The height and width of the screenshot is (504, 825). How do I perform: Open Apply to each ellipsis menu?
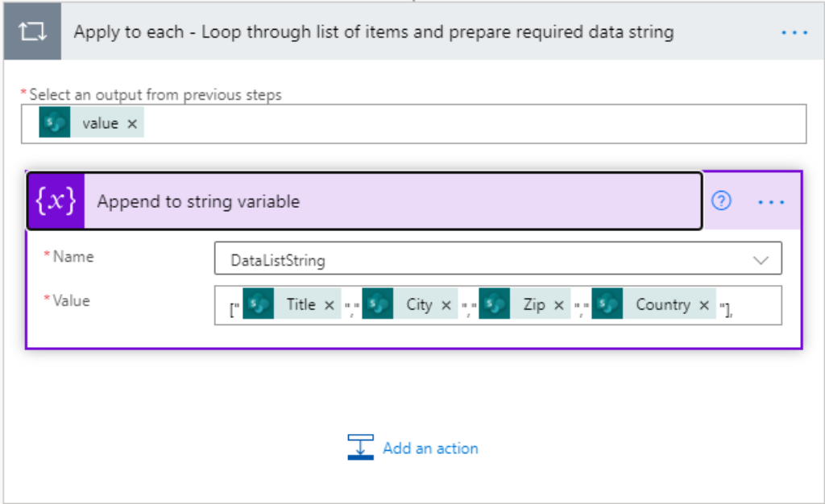[x=794, y=32]
